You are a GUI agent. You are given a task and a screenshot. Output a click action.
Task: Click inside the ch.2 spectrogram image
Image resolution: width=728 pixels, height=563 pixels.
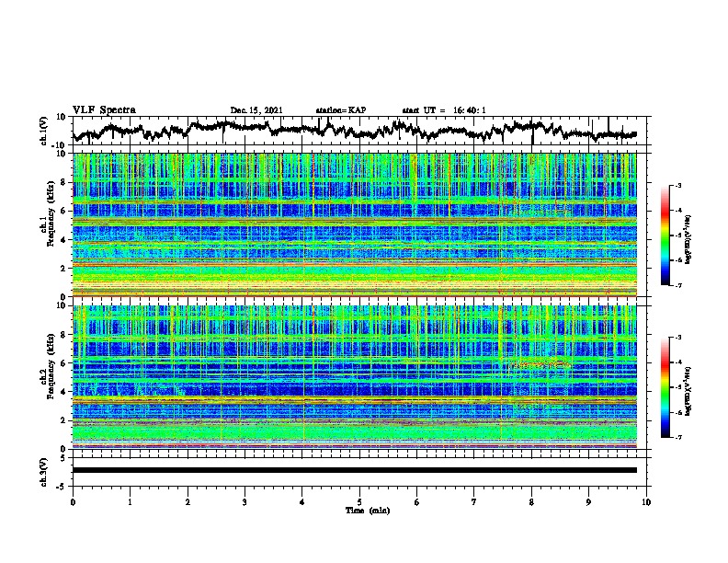pyautogui.click(x=354, y=377)
